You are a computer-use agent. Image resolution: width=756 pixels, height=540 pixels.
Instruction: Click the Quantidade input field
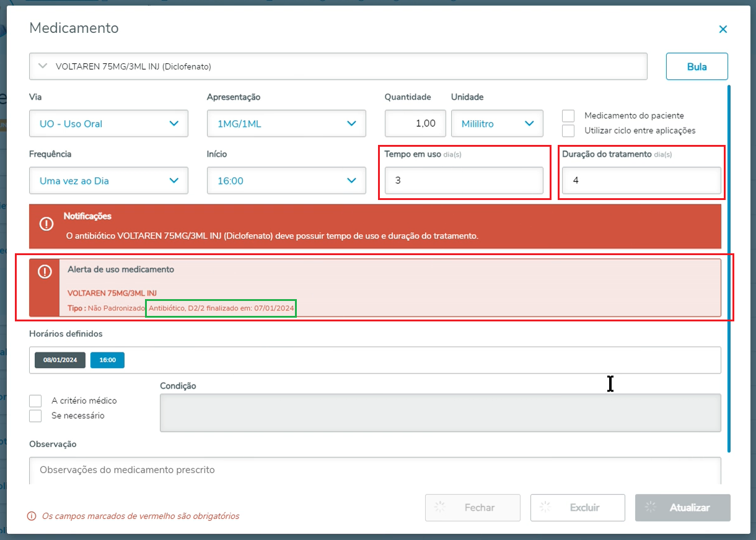(x=415, y=124)
